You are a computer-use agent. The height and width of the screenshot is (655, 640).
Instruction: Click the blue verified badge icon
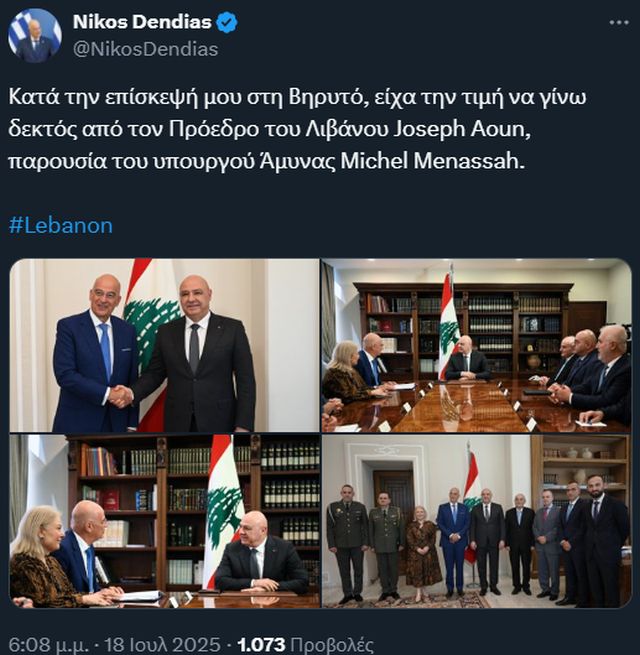(227, 23)
